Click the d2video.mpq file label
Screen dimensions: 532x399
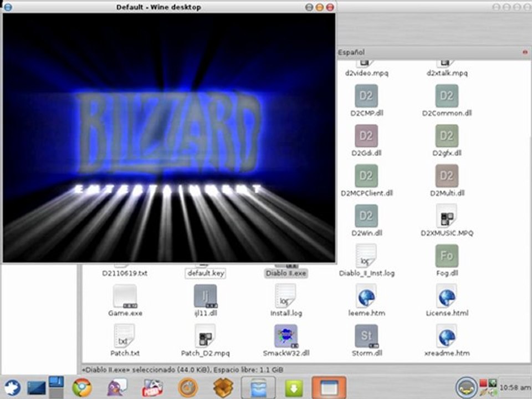tap(366, 73)
